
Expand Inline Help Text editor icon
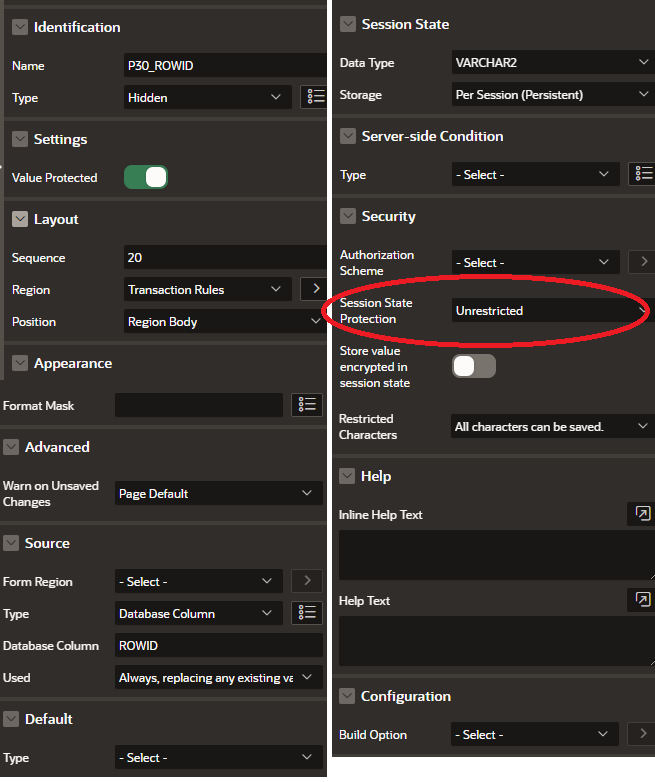click(640, 514)
